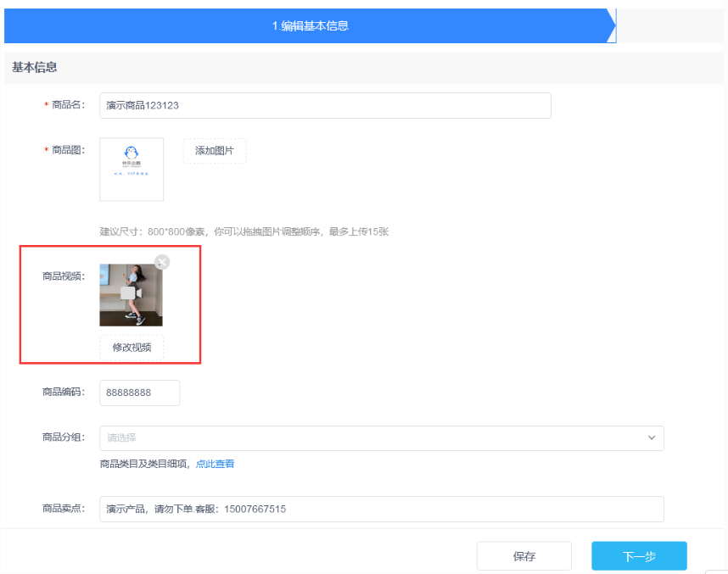
Task: Select the 1.编辑基本信息 step tab
Action: (311, 25)
